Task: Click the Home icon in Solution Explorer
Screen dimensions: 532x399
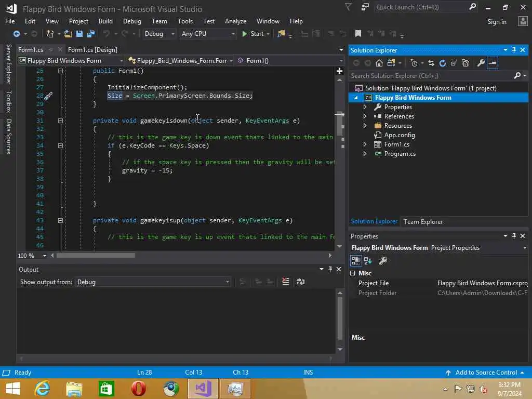Action: 379,63
